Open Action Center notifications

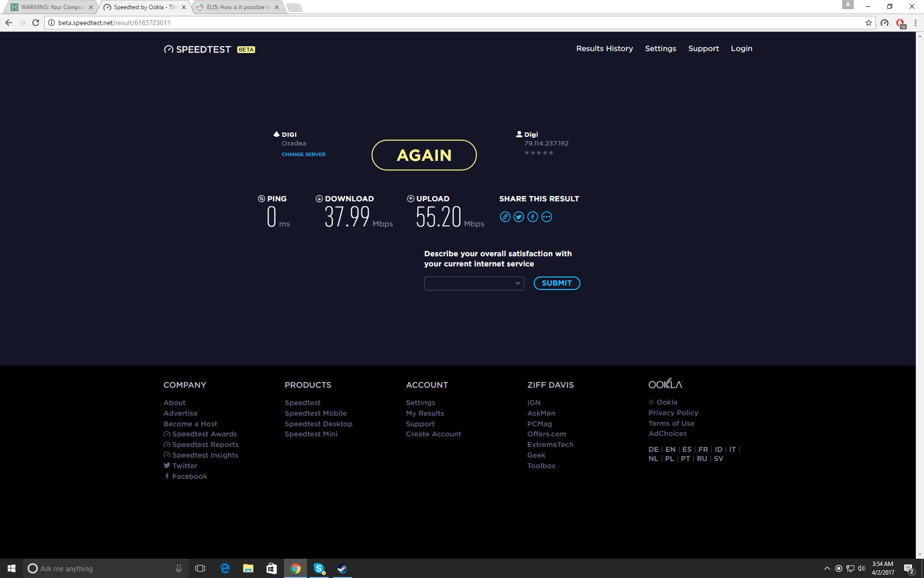click(909, 569)
